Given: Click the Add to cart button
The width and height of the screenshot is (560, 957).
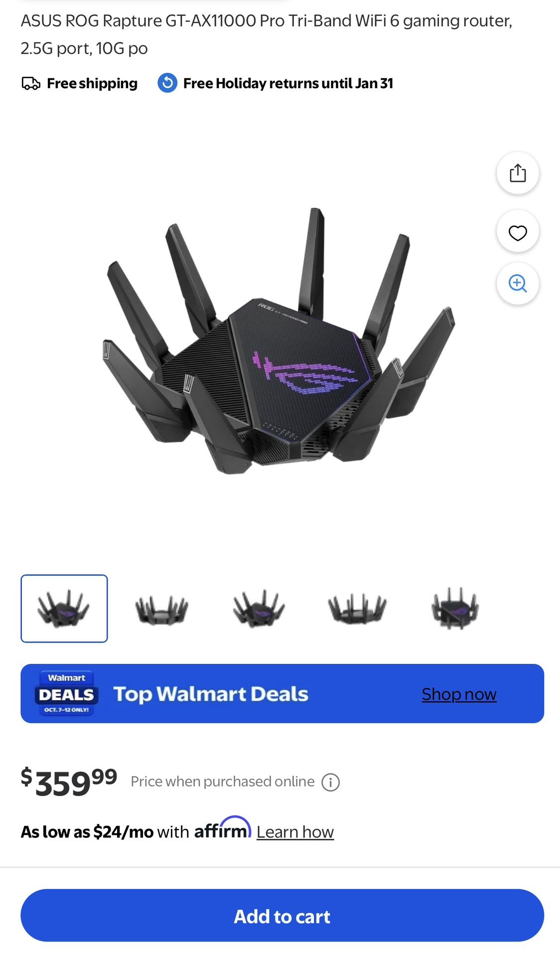Looking at the screenshot, I should pos(282,916).
